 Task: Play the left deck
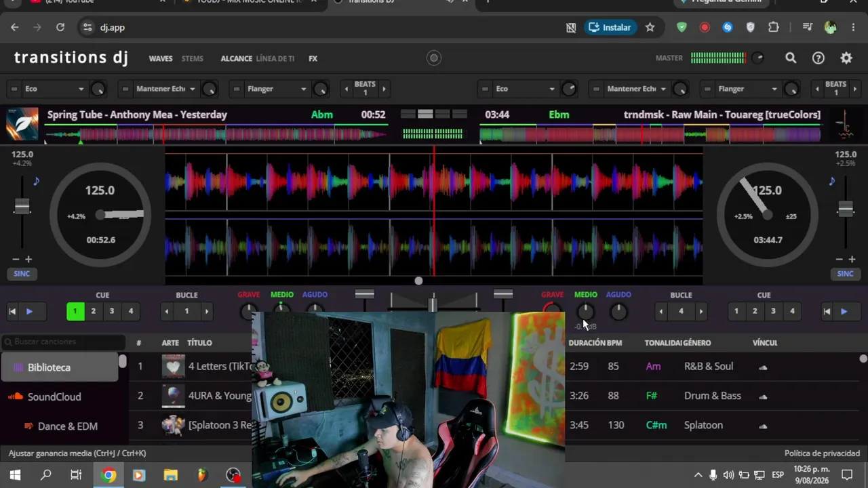(x=29, y=312)
